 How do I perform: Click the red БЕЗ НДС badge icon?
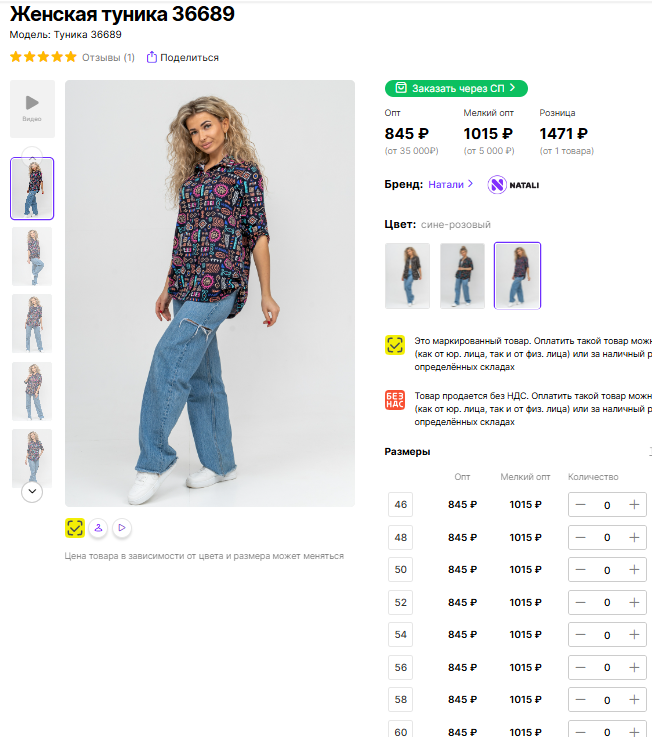[395, 400]
